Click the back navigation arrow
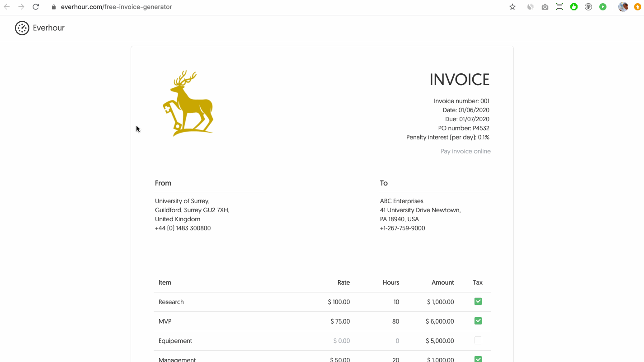This screenshot has width=644, height=362. tap(8, 7)
